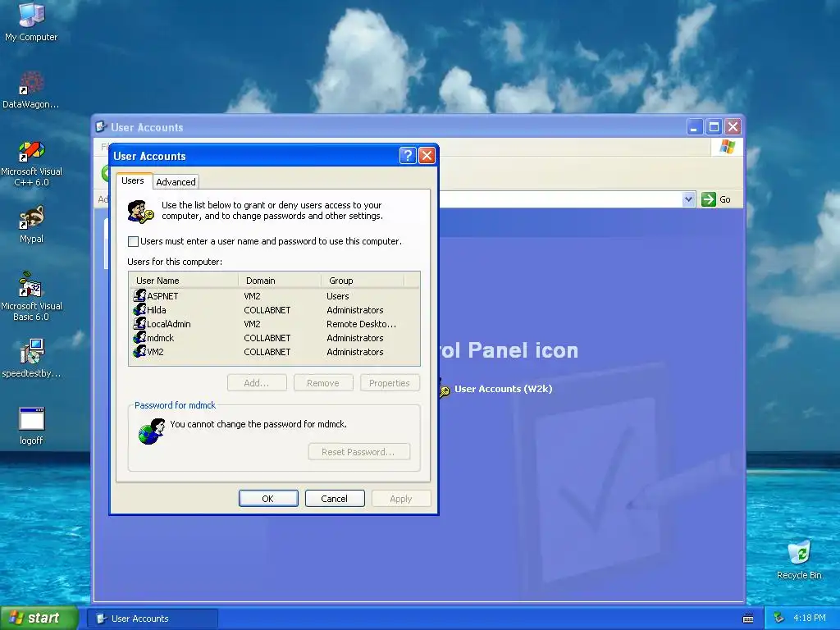
Task: Click the LocalAdmin user icon
Action: point(139,323)
